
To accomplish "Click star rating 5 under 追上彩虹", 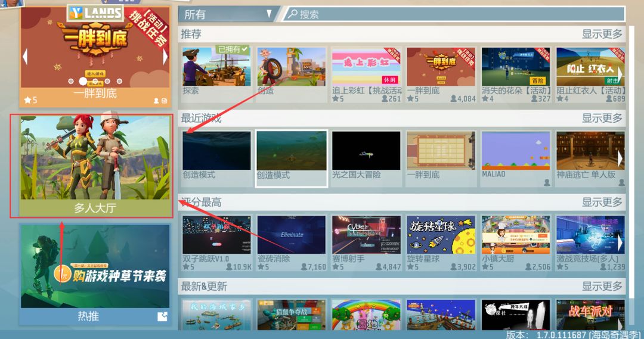I will point(338,98).
